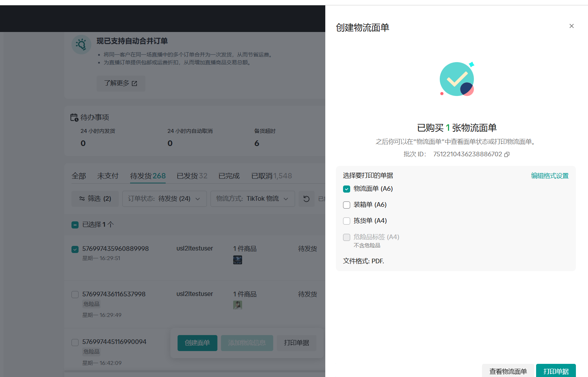Open the 编辑格式设置 link
The height and width of the screenshot is (377, 588).
point(550,176)
